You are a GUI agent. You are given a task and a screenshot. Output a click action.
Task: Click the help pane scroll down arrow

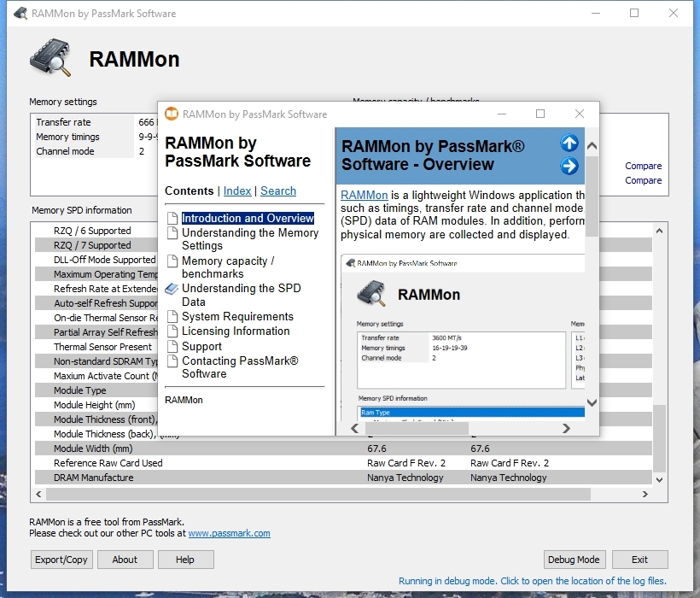[592, 402]
